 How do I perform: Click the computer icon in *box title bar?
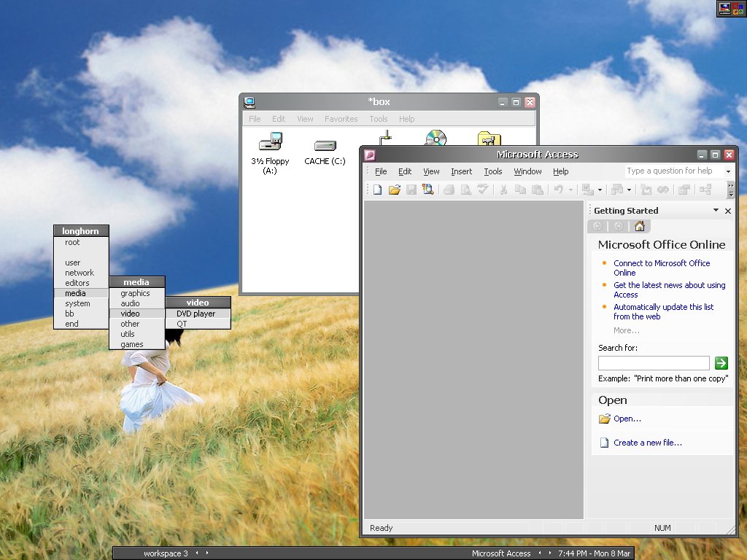(x=249, y=102)
